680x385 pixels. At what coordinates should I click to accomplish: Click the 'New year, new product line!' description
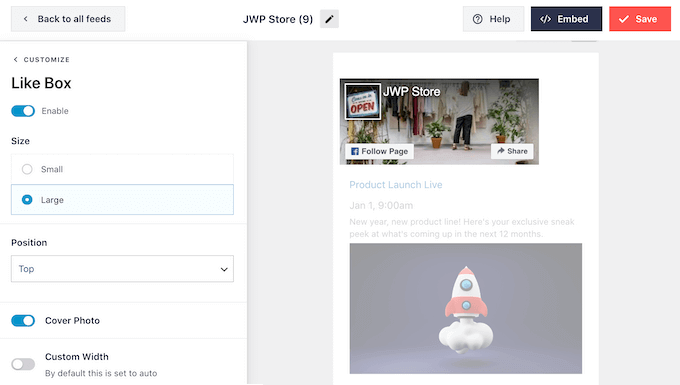point(462,228)
